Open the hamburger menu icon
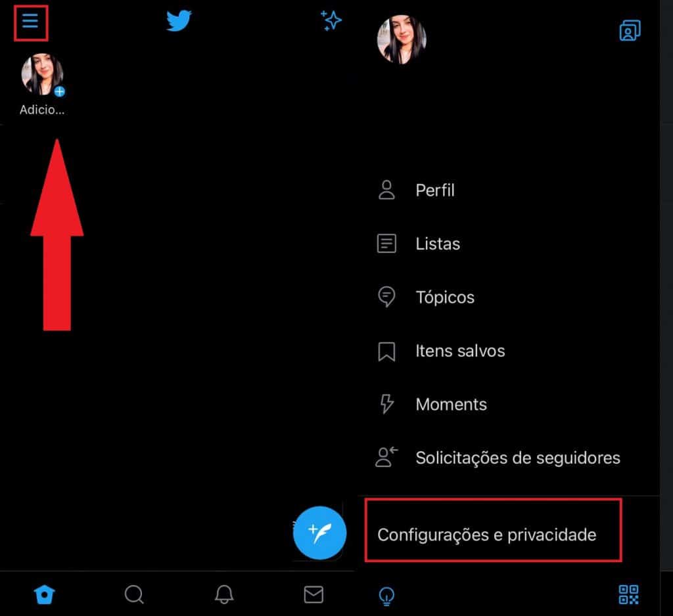This screenshot has width=673, height=616. point(30,20)
